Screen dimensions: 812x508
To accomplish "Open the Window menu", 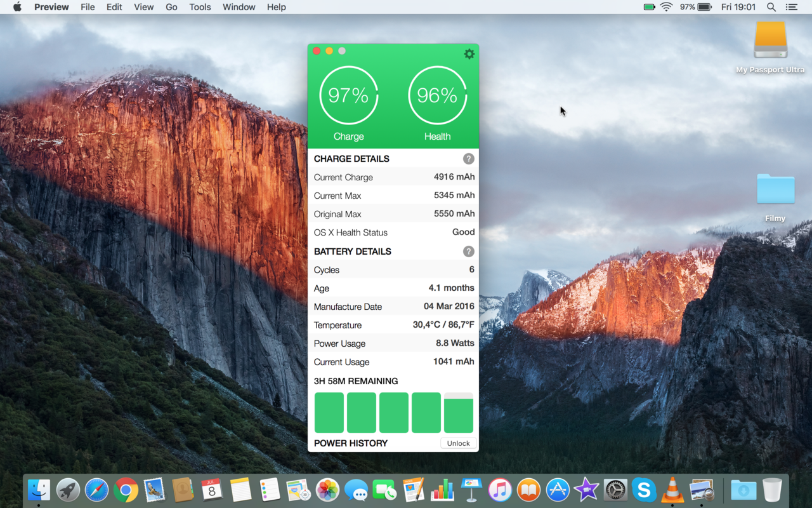I will [x=239, y=7].
